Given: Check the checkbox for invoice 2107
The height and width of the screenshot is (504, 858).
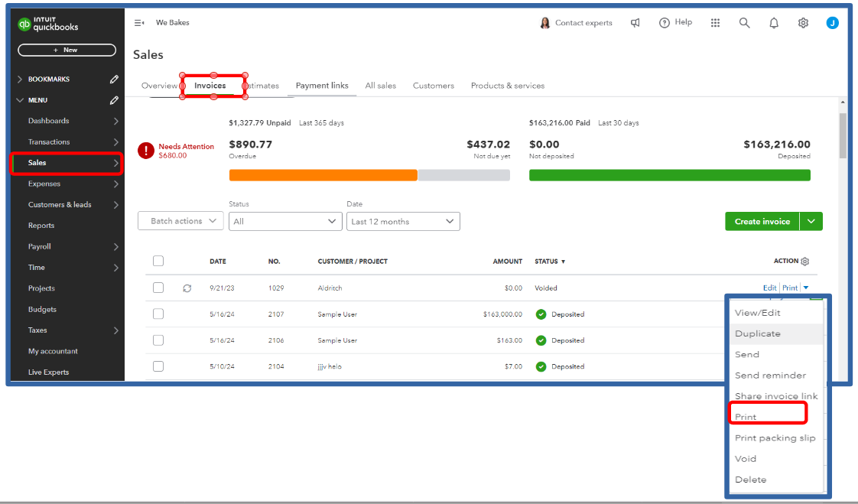Looking at the screenshot, I should [x=158, y=314].
